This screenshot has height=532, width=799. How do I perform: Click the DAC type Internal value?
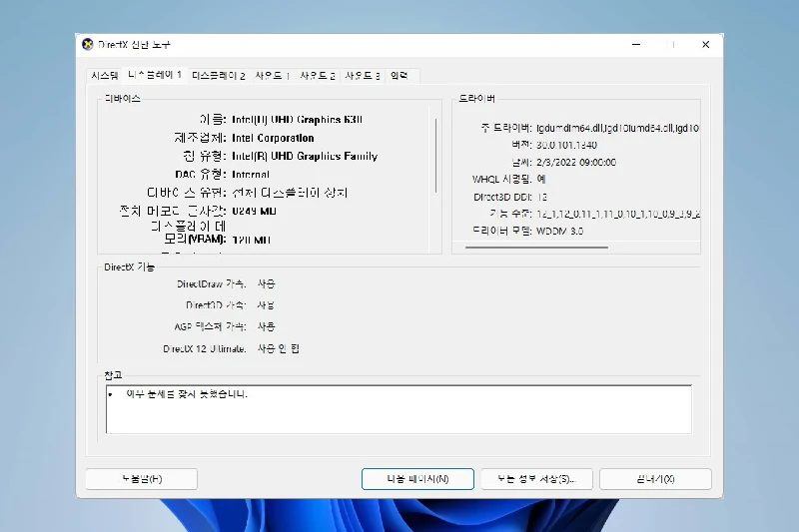[x=251, y=175]
